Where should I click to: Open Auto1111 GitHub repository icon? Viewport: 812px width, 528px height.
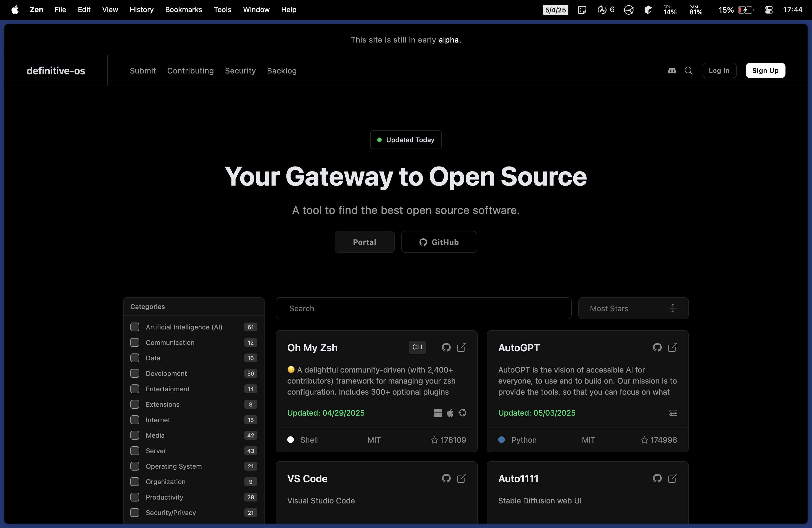[x=657, y=478]
